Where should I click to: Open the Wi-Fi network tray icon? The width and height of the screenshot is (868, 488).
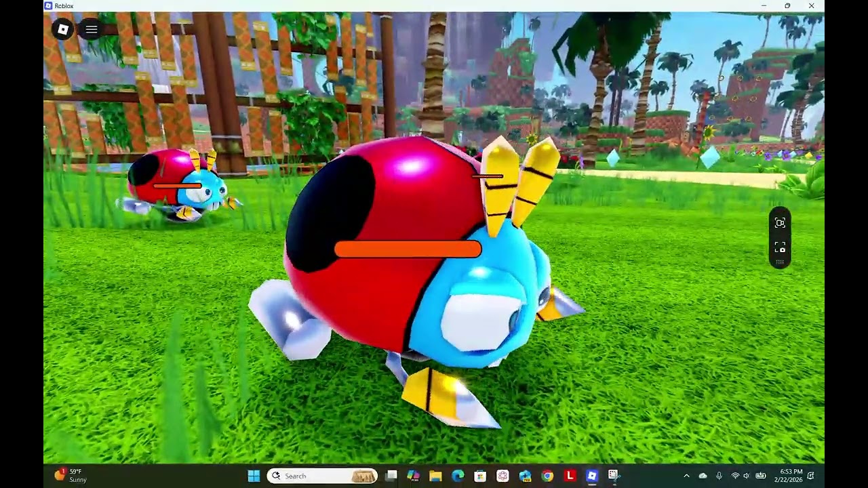735,476
